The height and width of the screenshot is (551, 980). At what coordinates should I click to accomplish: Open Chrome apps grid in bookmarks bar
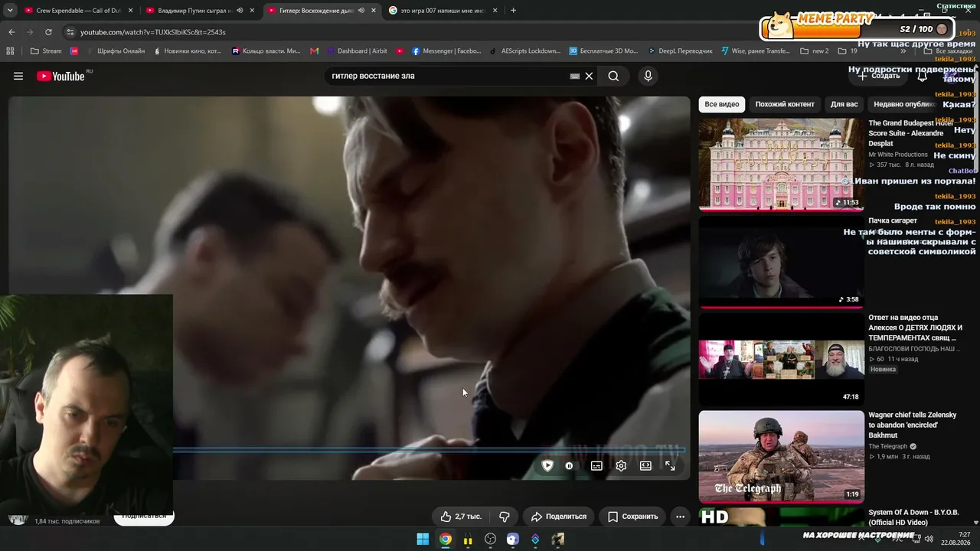[10, 51]
